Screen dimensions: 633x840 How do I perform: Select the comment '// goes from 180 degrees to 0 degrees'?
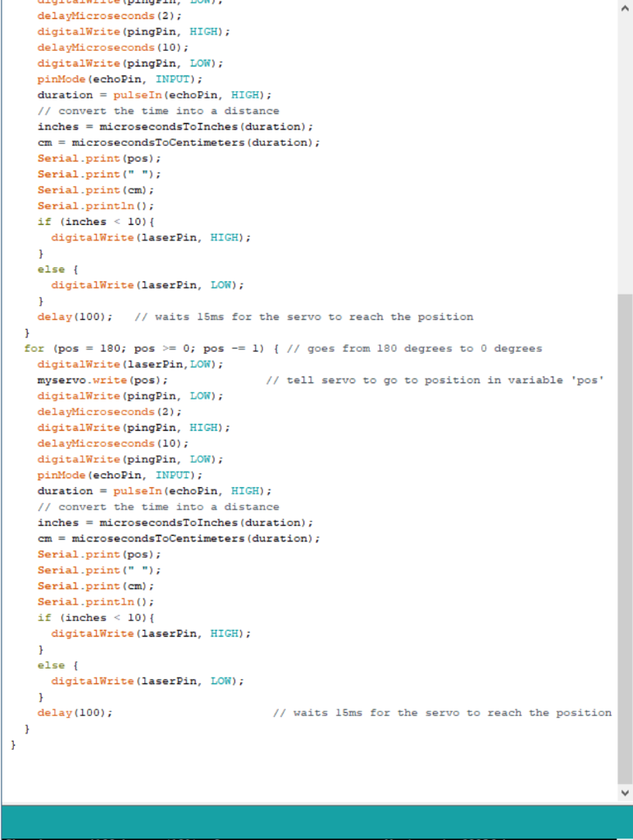(x=415, y=349)
